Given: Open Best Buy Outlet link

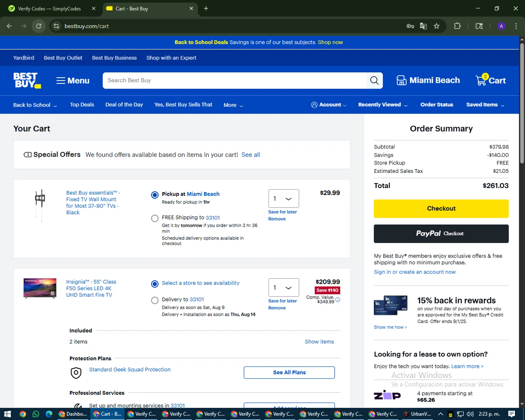Looking at the screenshot, I should [x=63, y=58].
